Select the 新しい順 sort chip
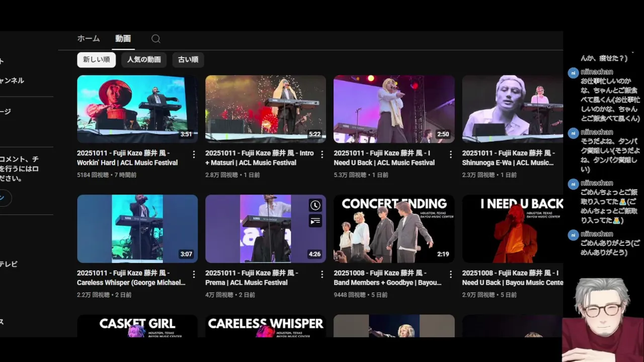Viewport: 644px width, 362px height. click(x=96, y=59)
